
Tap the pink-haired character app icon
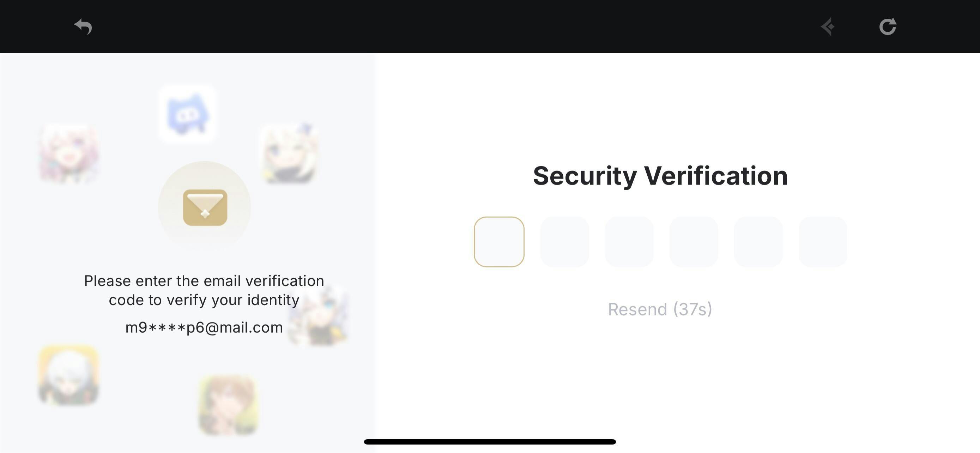coord(69,153)
